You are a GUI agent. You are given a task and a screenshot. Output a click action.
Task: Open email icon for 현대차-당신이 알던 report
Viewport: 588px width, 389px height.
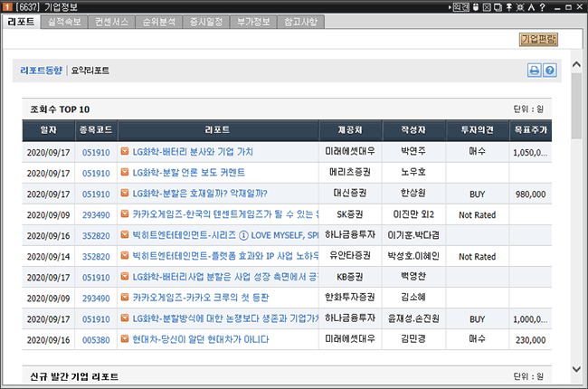125,338
